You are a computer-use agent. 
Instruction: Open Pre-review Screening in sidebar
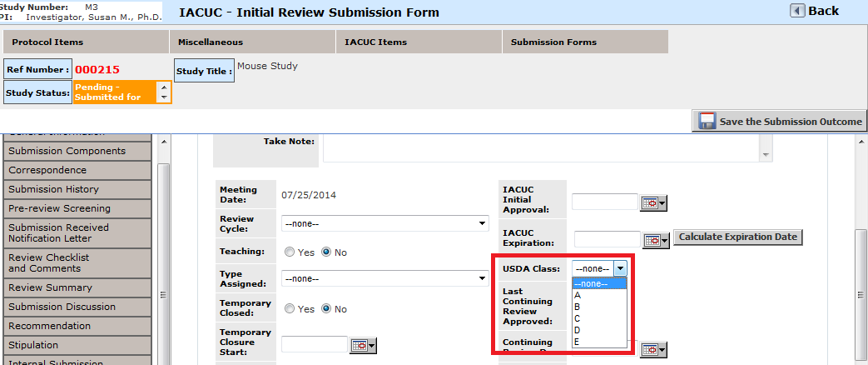tap(77, 208)
